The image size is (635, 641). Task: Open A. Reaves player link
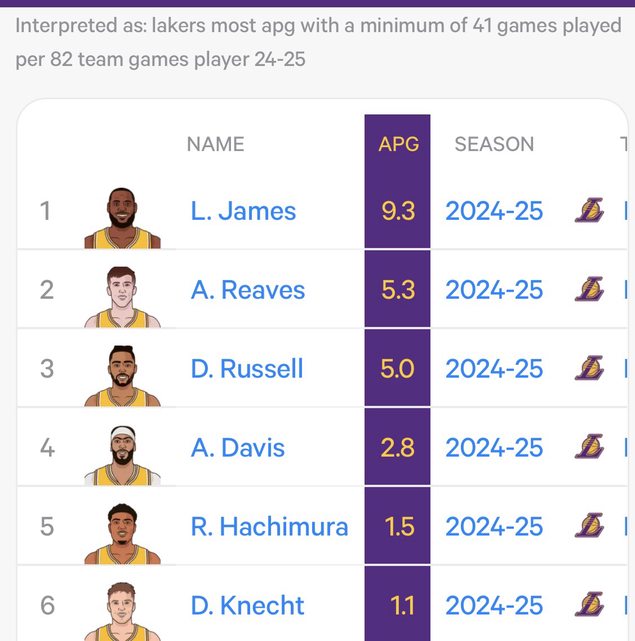[x=248, y=290]
